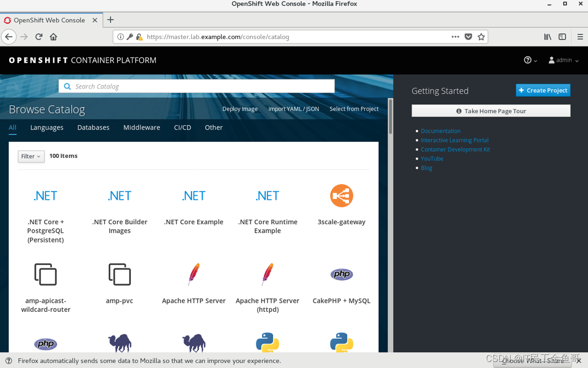Click the Getting Started heading
588x368 pixels.
coord(440,91)
